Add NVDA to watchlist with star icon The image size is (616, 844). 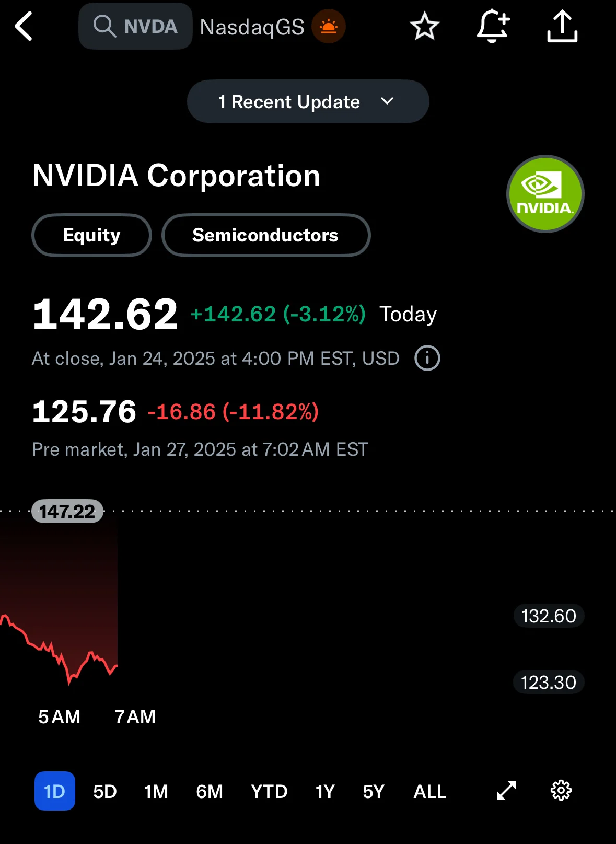coord(424,26)
